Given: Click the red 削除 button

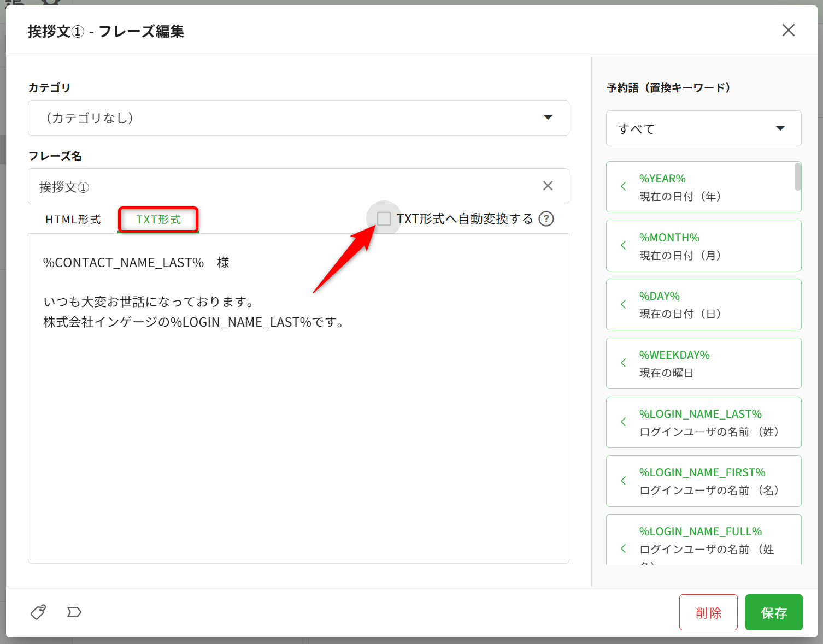Looking at the screenshot, I should pos(708,612).
